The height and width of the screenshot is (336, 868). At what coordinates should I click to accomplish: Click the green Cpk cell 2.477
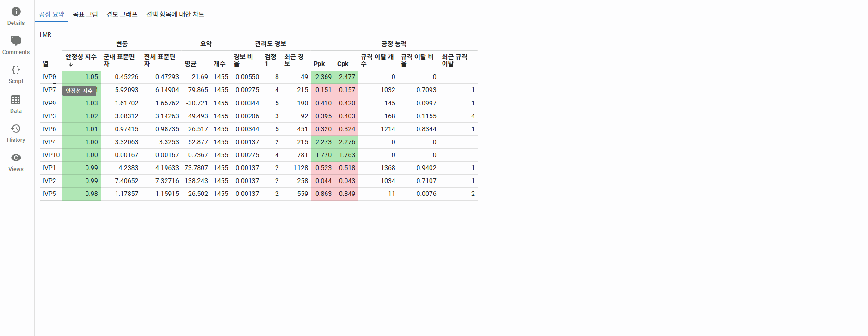(346, 77)
